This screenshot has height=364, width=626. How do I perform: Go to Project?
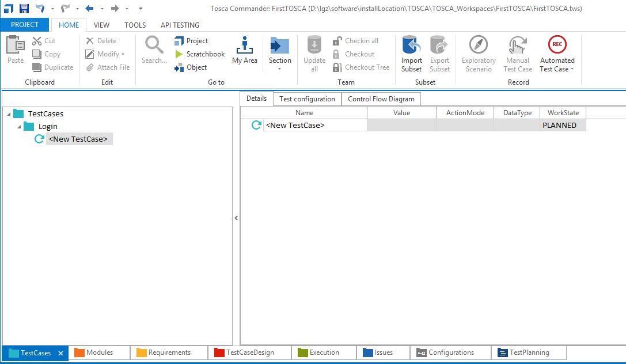pyautogui.click(x=191, y=41)
